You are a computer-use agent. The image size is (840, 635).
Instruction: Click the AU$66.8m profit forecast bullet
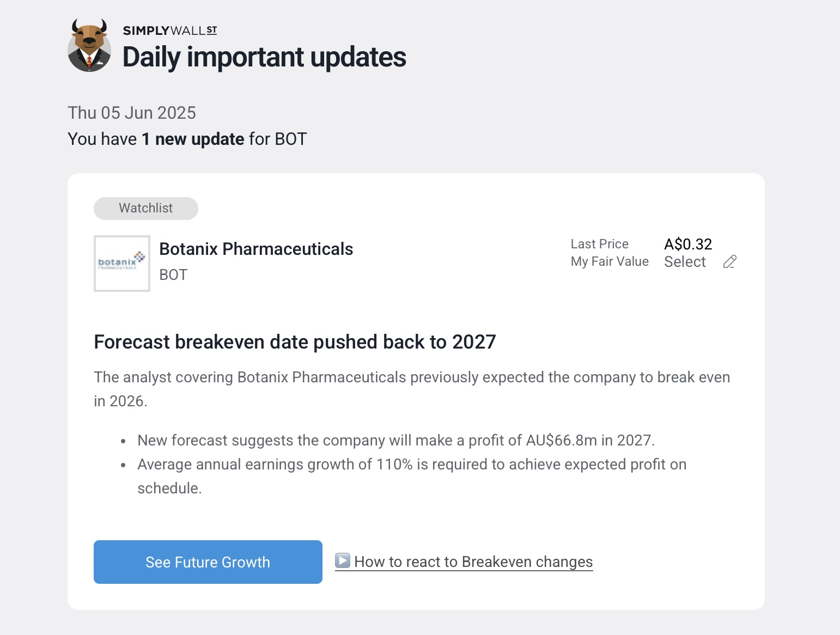coord(396,441)
